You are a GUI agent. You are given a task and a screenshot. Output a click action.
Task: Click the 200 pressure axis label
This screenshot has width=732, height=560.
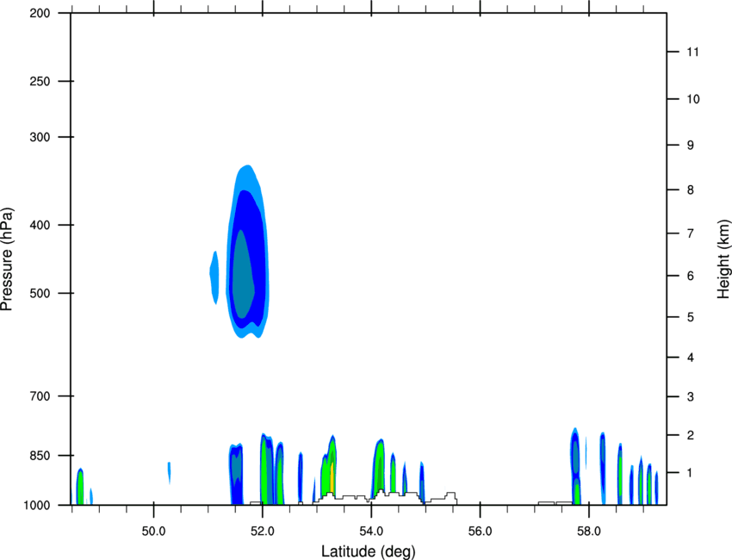(x=40, y=13)
